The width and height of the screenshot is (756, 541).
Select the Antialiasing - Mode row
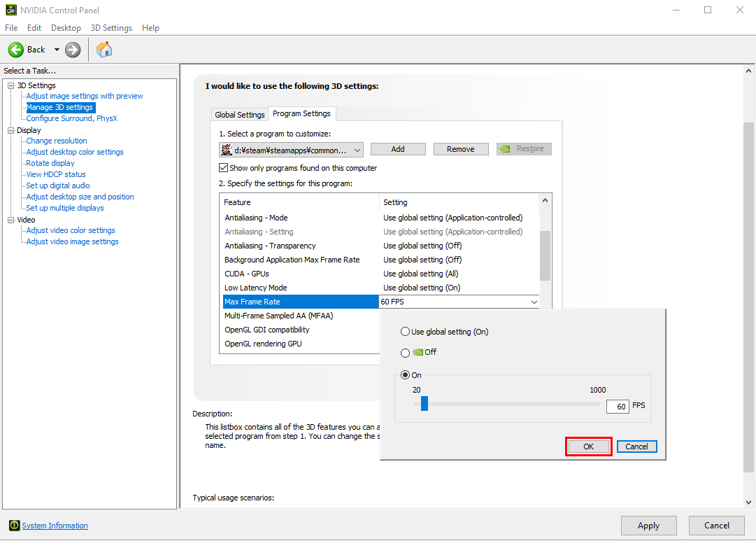380,218
